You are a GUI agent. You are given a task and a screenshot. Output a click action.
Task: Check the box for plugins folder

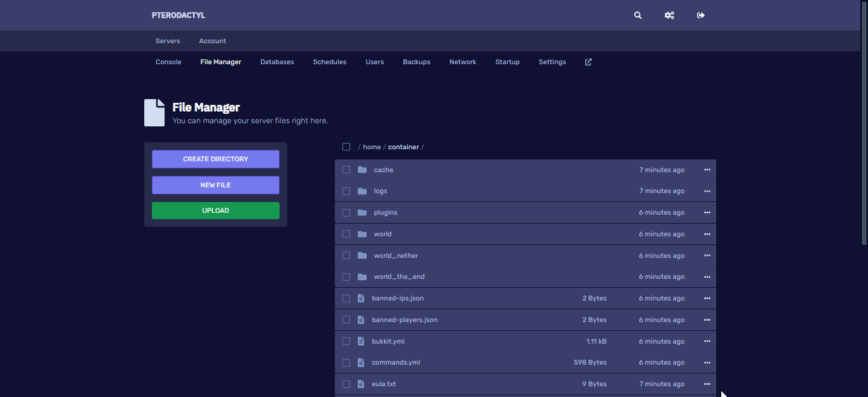346,212
